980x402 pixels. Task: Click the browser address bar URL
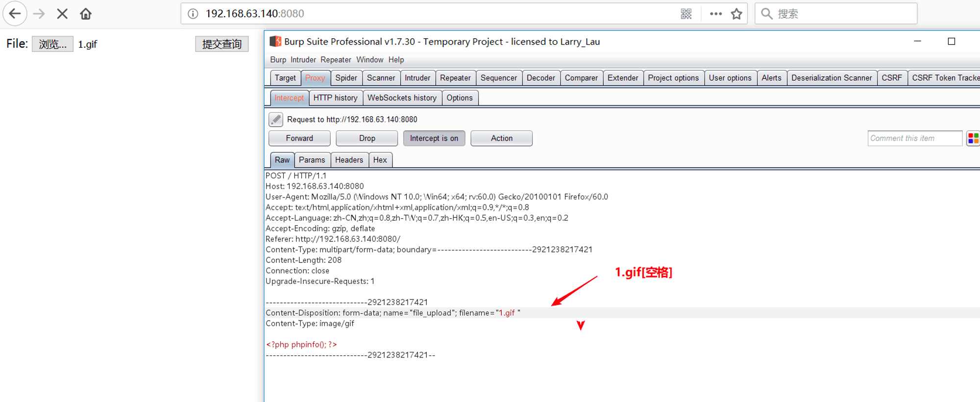click(255, 14)
